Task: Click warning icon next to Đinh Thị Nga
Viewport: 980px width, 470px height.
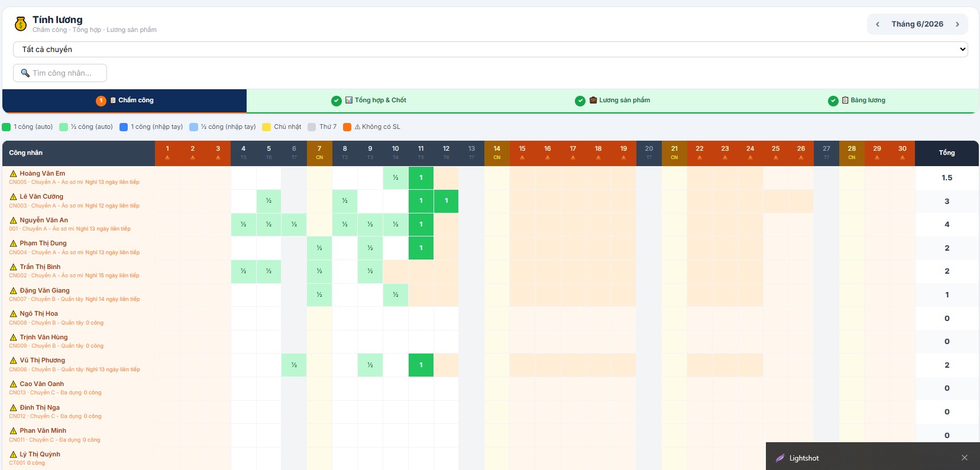Action: [x=14, y=408]
